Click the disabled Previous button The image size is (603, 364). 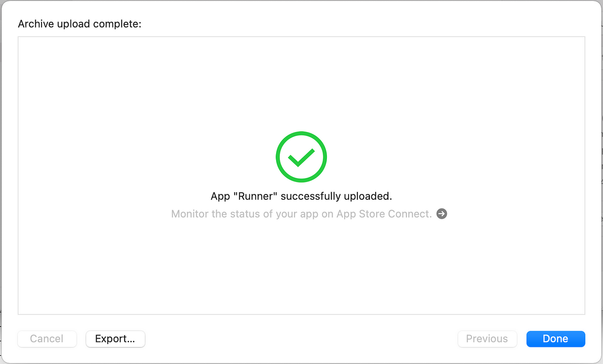click(487, 339)
